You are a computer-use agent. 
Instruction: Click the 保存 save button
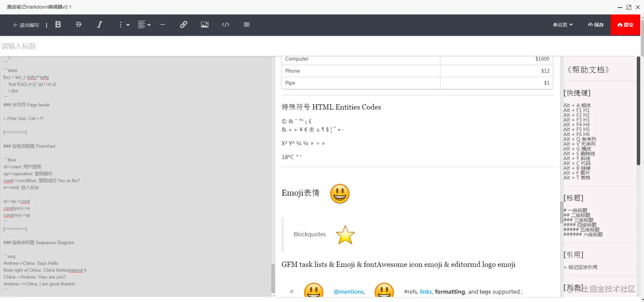coord(596,25)
